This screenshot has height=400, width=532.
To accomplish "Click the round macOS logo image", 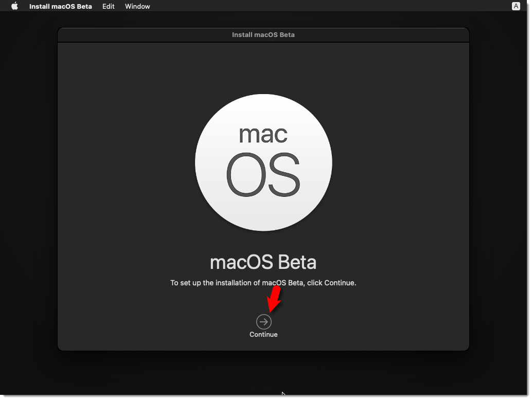I will coord(263,162).
